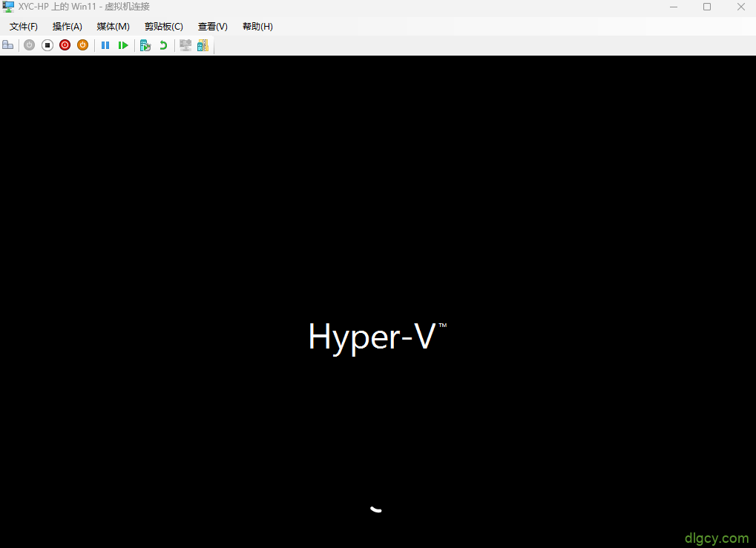This screenshot has width=756, height=548.
Task: Maximize the virtual machine connection window
Action: [x=707, y=7]
